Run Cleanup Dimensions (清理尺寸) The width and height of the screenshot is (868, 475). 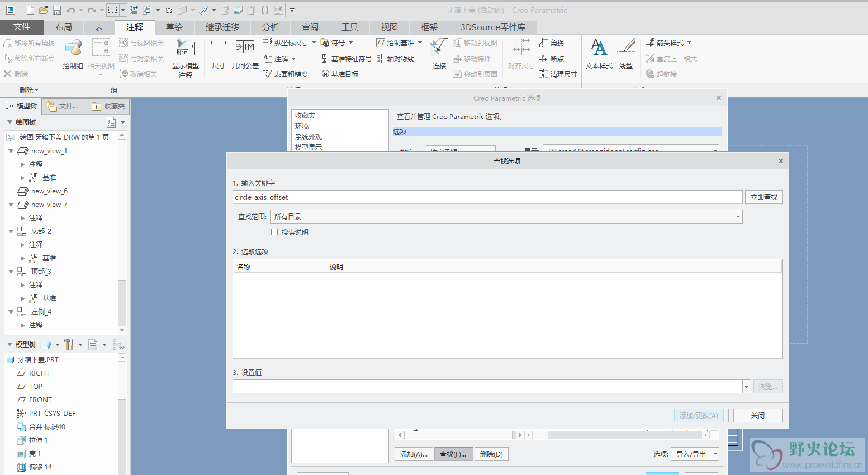point(558,74)
